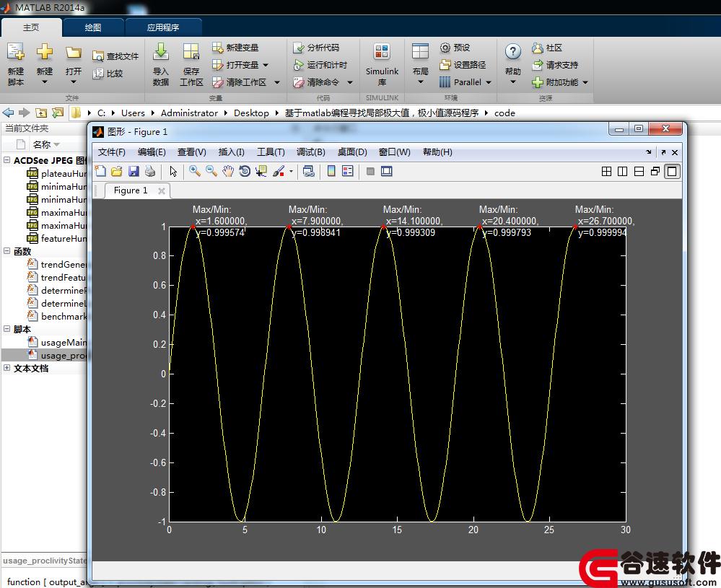This screenshot has width=721, height=588.
Task: Click the 新建脚本 new script icon
Action: 16,52
